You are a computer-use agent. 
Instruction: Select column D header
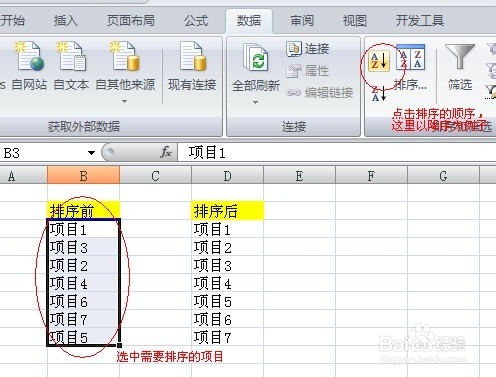point(227,176)
